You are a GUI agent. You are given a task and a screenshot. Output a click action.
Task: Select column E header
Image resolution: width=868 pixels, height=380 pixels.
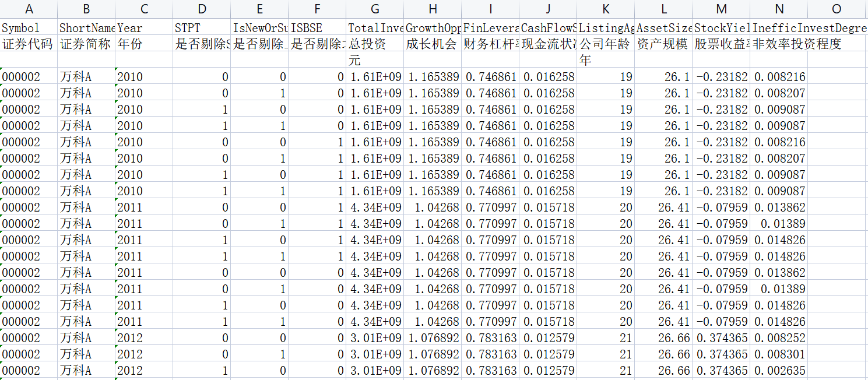[260, 9]
